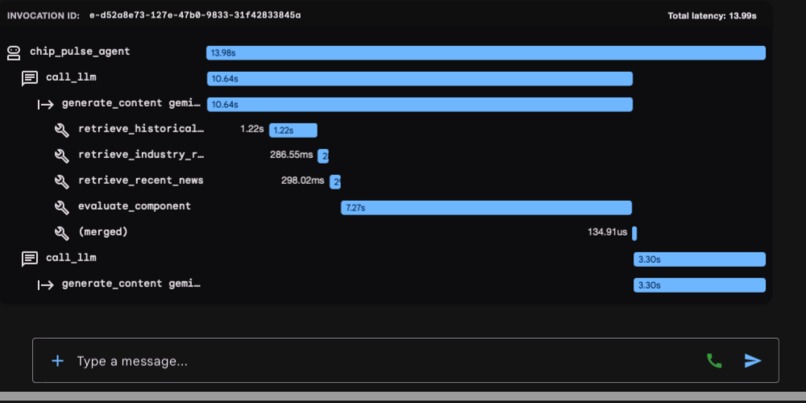Select the retrieve_historical... row label
Image resolution: width=806 pixels, height=403 pixels.
click(x=141, y=129)
